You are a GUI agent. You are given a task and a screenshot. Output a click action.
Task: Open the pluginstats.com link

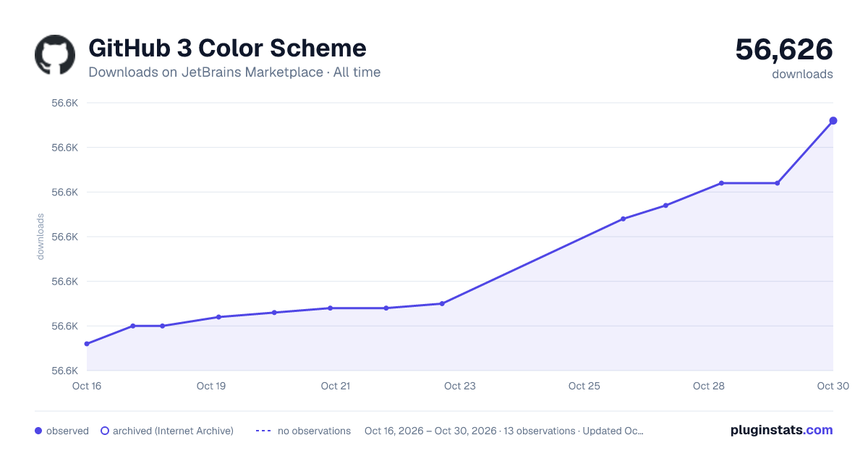[781, 430]
